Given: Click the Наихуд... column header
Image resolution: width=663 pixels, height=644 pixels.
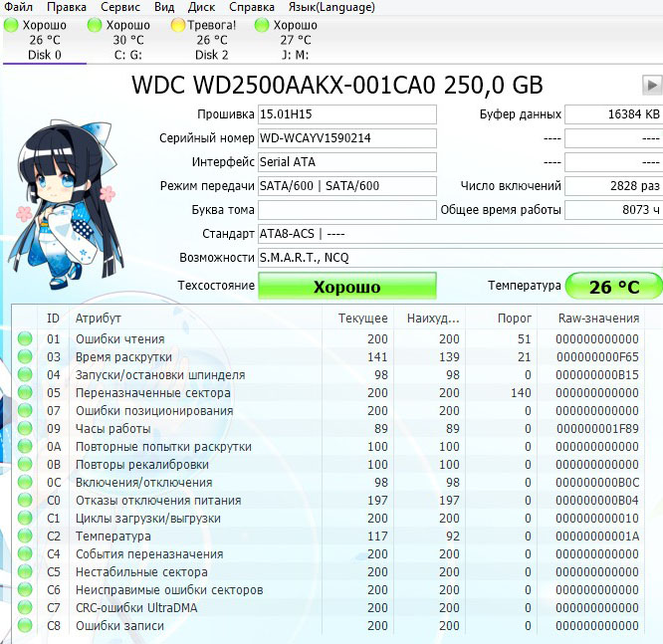Looking at the screenshot, I should pos(430,318).
